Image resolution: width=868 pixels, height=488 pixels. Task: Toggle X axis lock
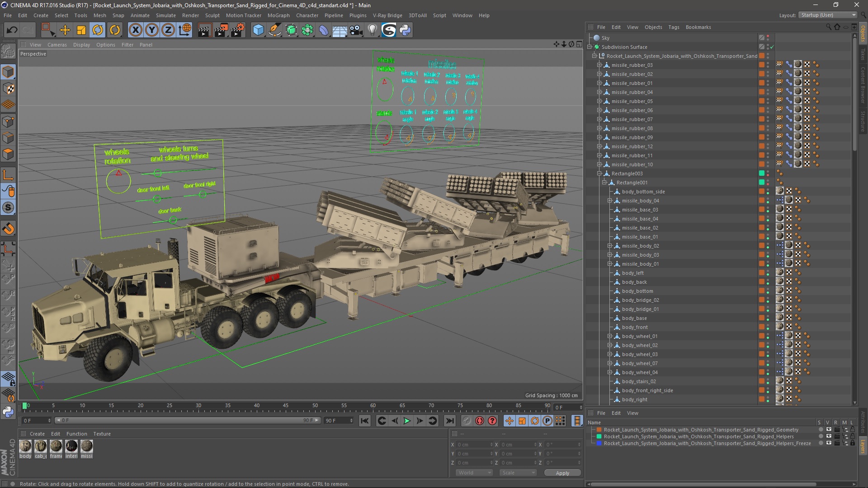pos(135,30)
